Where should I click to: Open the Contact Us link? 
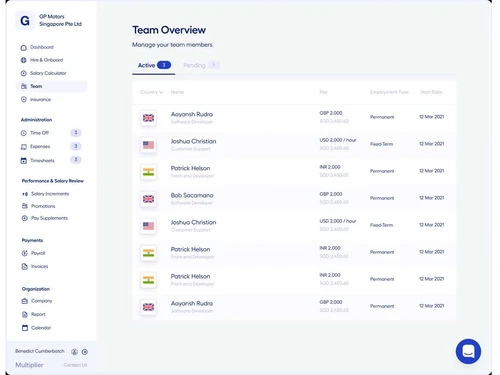point(75,365)
